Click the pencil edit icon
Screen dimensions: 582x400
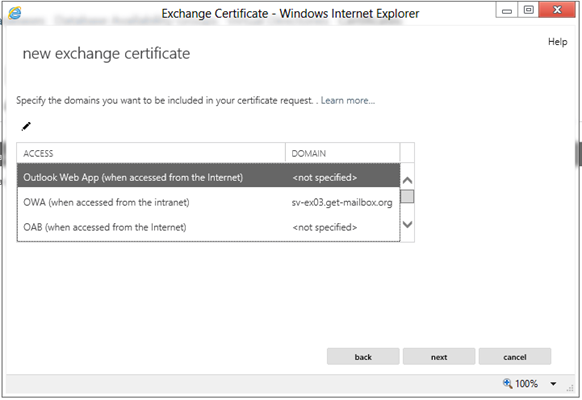click(26, 127)
